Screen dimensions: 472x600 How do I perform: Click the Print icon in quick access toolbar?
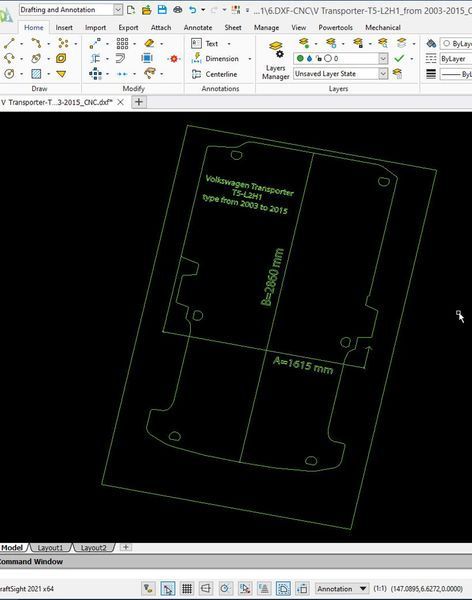point(178,10)
